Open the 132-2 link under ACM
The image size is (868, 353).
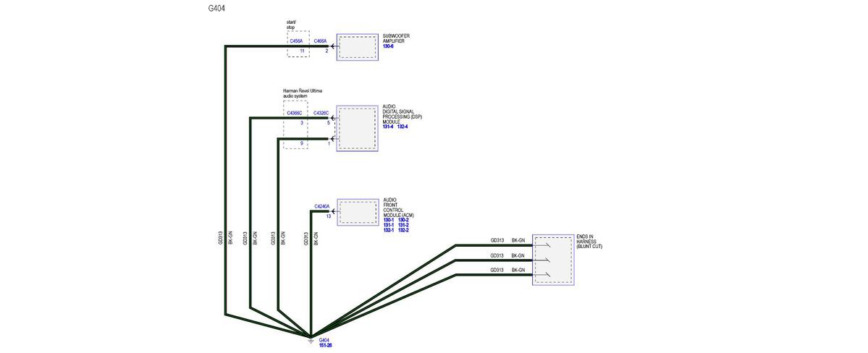[x=403, y=230]
